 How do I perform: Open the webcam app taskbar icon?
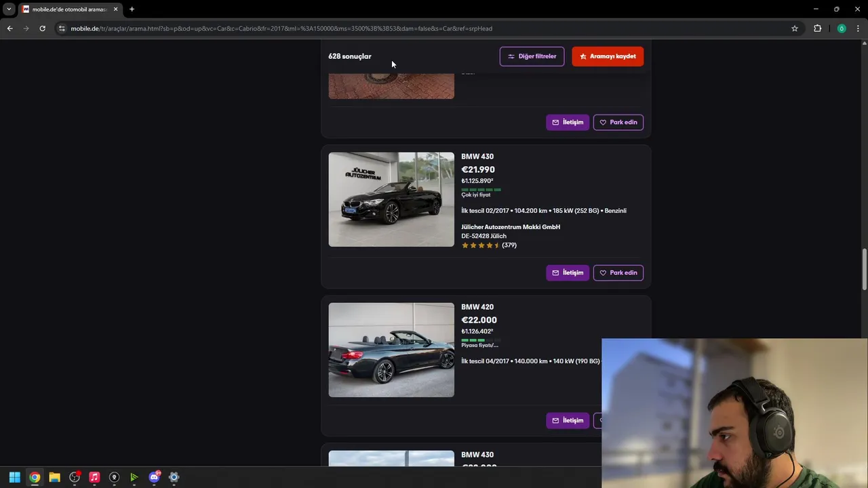click(x=114, y=477)
